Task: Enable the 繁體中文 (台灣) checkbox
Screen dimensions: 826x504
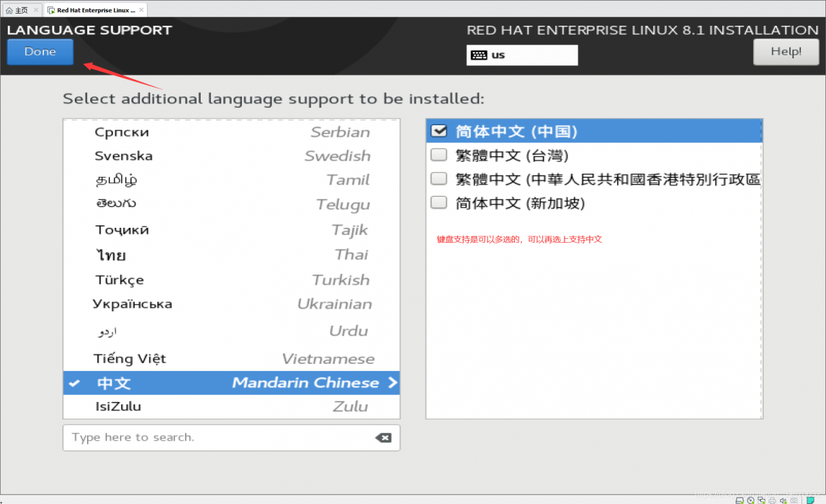Action: tap(439, 155)
